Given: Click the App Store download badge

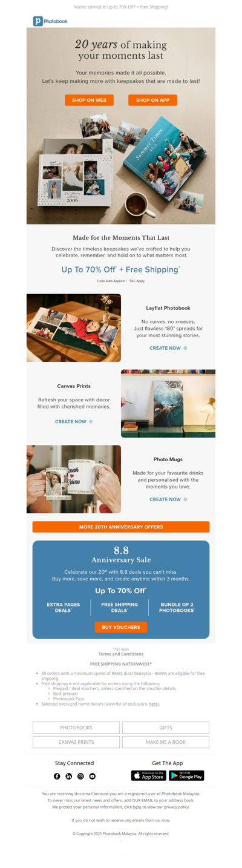Looking at the screenshot, I should [149, 775].
